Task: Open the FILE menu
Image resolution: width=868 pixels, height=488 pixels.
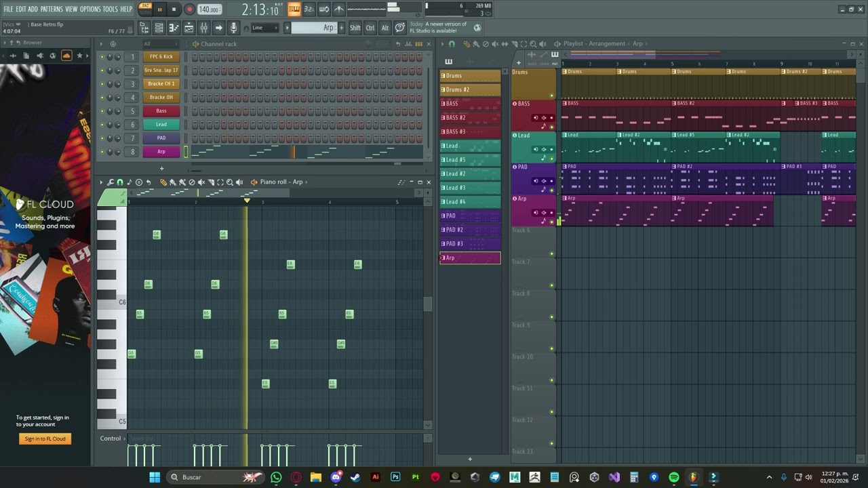Action: coord(8,9)
